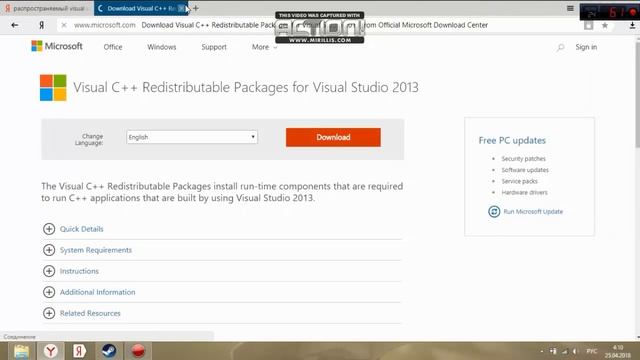Click the browser back arrow
Screen dimensions: 640x360
(15, 25)
